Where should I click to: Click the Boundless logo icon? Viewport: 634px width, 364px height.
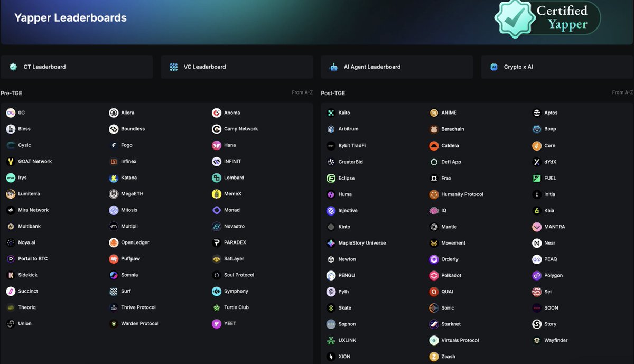(x=114, y=129)
